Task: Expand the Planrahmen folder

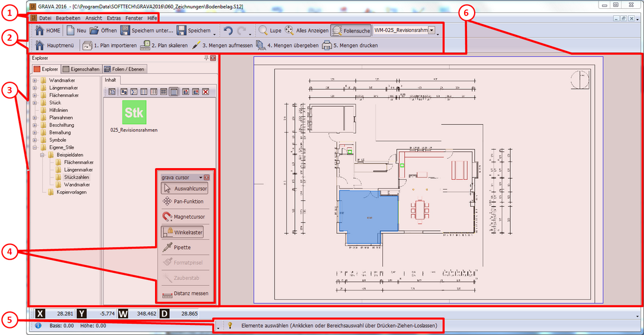Action: pyautogui.click(x=35, y=117)
